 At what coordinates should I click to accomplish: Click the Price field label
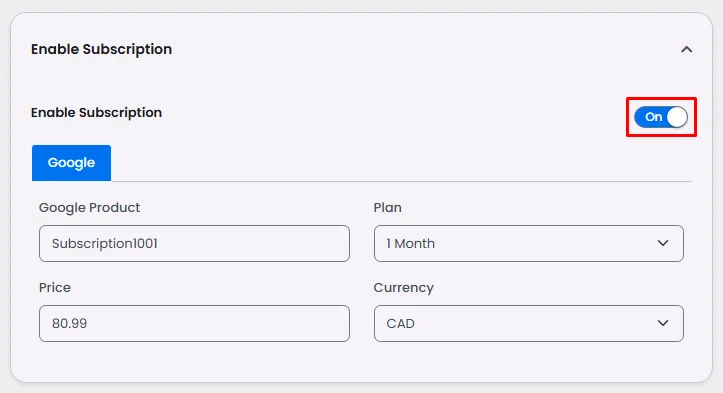coord(55,287)
